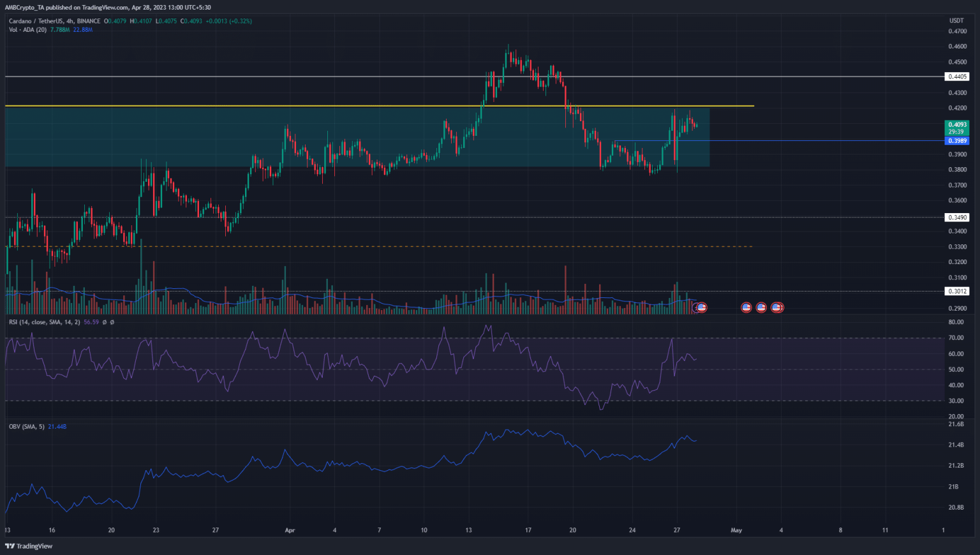Screen dimensions: 980x555
Task: Click the blue 0.3989 price level label
Action: tap(956, 141)
